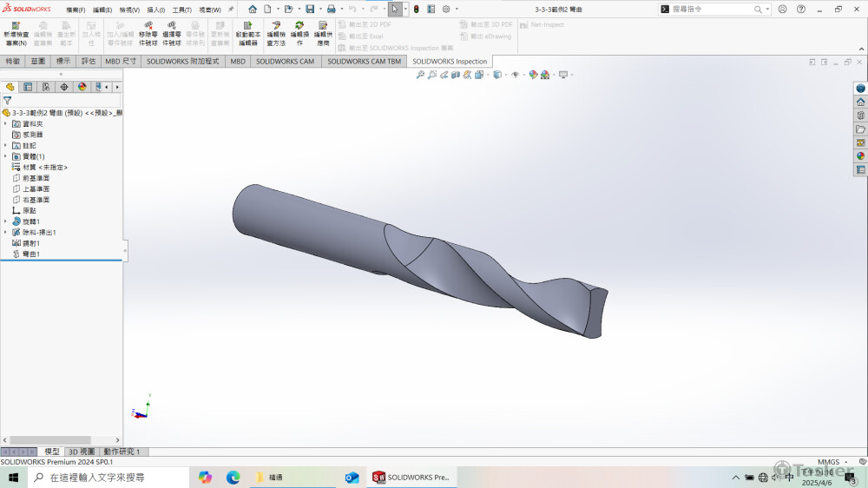Click the traffic light Rebuild icon
Viewport: 868px width, 488px height.
415,9
